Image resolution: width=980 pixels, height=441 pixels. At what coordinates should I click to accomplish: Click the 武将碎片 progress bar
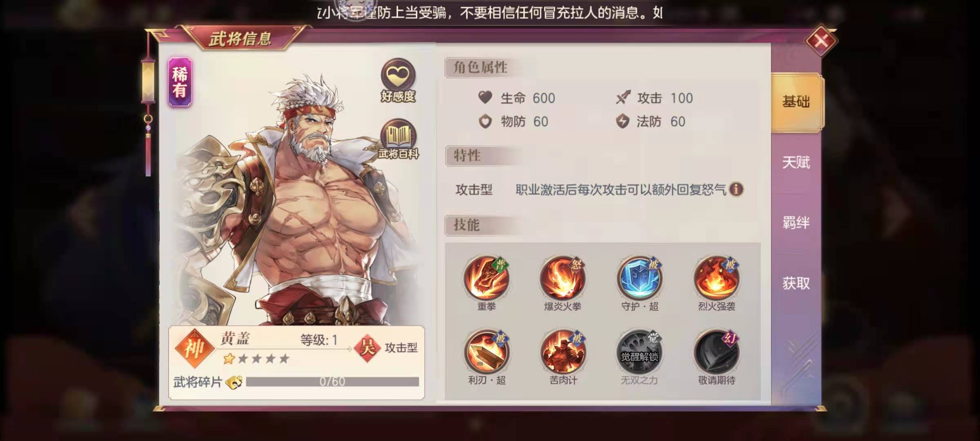point(332,382)
